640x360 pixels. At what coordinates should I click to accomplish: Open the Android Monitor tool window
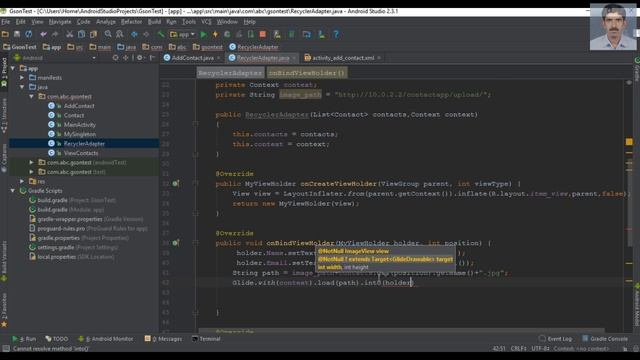pos(106,339)
